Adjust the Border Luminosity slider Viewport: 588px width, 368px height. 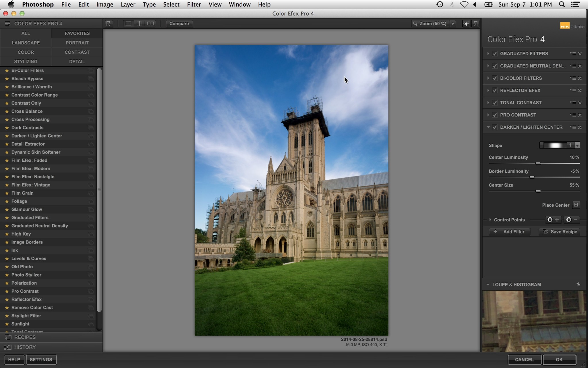[x=532, y=177]
